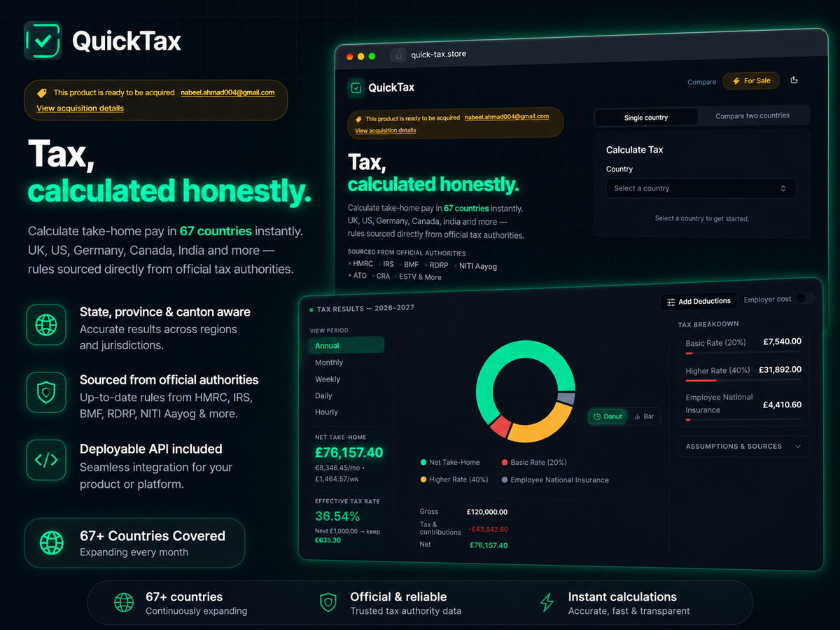
Task: Click globe icon in 67+ Countries Covered card
Action: tap(51, 542)
